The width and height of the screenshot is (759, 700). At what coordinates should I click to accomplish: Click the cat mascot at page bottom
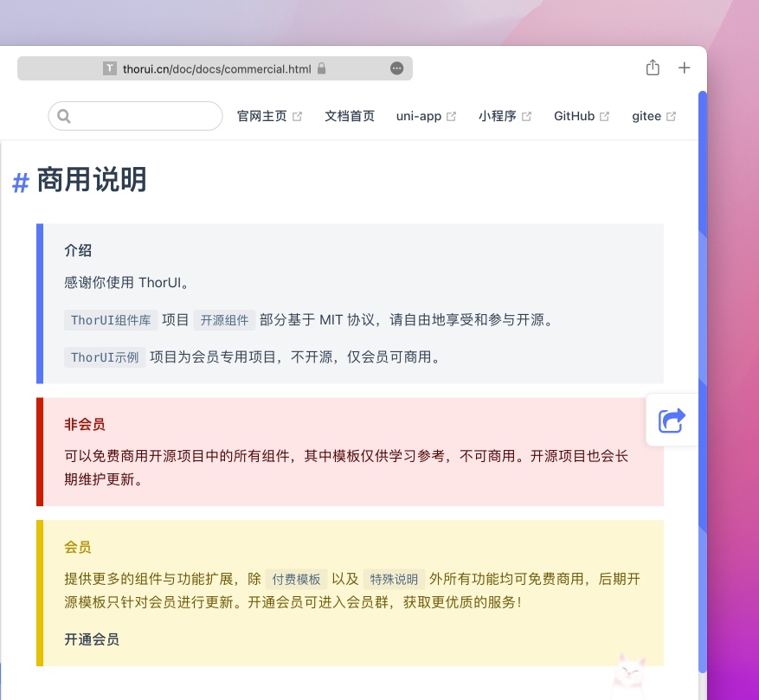(x=628, y=676)
